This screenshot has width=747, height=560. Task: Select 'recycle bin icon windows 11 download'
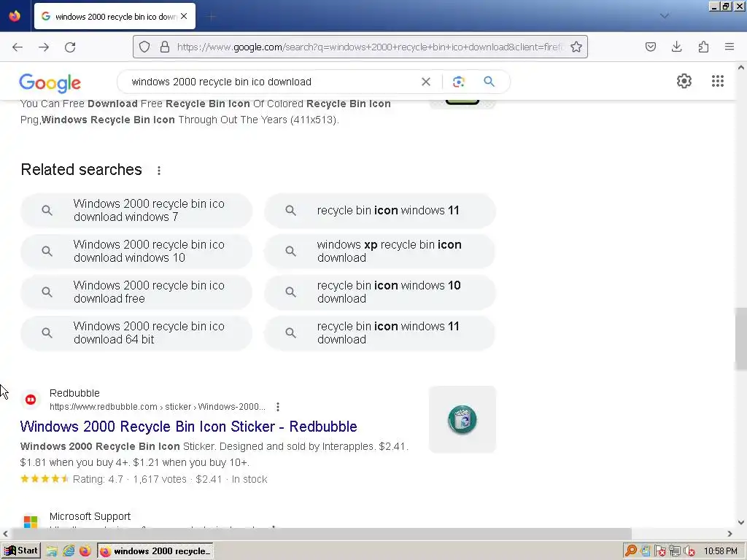click(380, 332)
